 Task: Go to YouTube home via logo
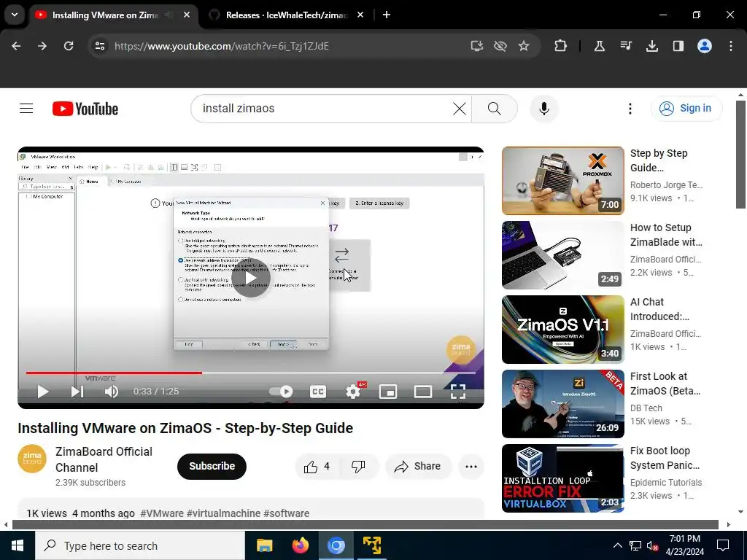pyautogui.click(x=85, y=109)
